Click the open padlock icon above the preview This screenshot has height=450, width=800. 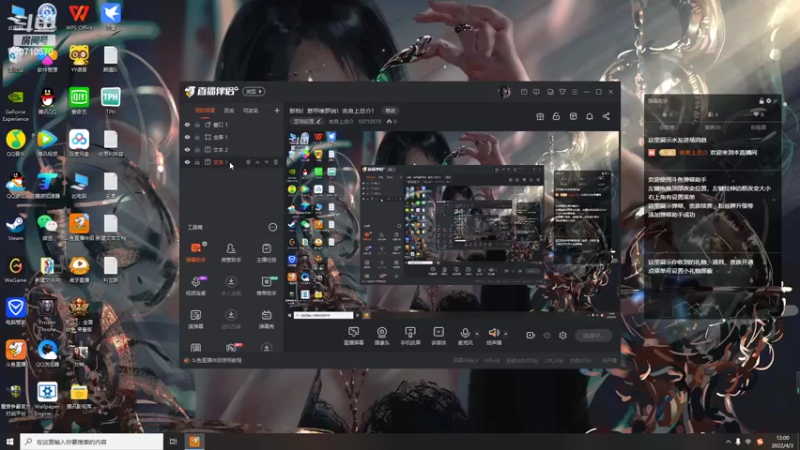[556, 116]
